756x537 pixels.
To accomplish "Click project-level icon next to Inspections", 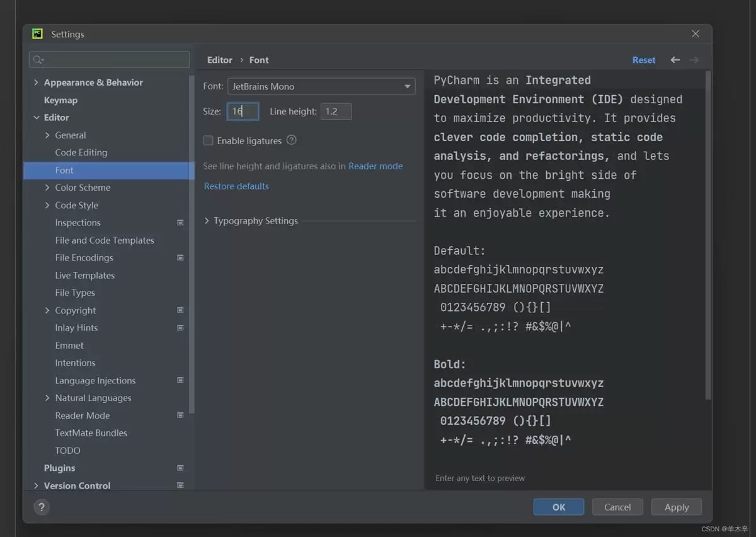I will pos(180,223).
